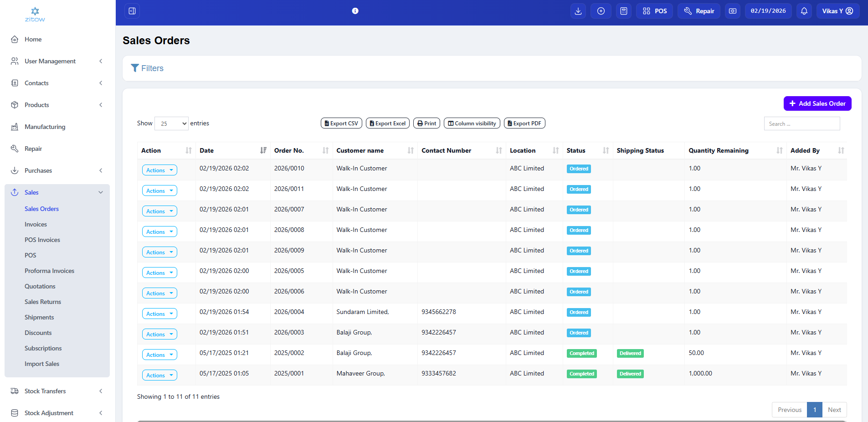The height and width of the screenshot is (422, 868).
Task: Open the Actions dropdown for order 2026/0010
Action: [159, 170]
